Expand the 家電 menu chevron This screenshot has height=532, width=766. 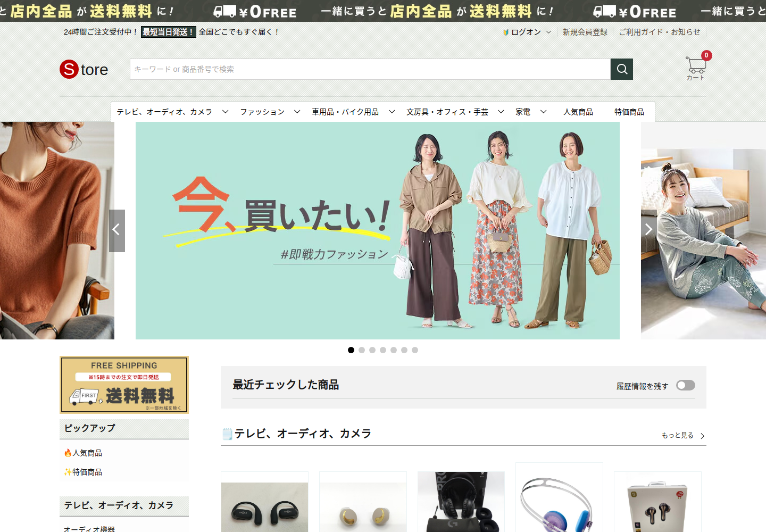[x=544, y=112]
